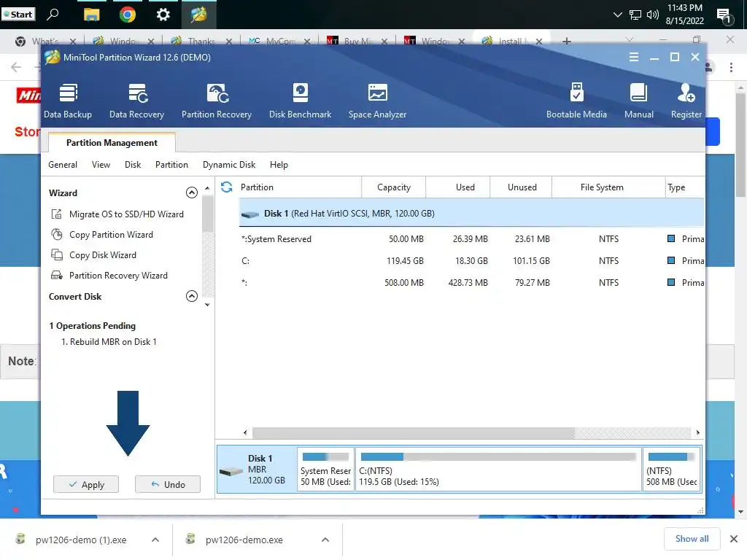The height and width of the screenshot is (560, 747).
Task: Select 508 MB NTFS block in disk map
Action: [672, 469]
